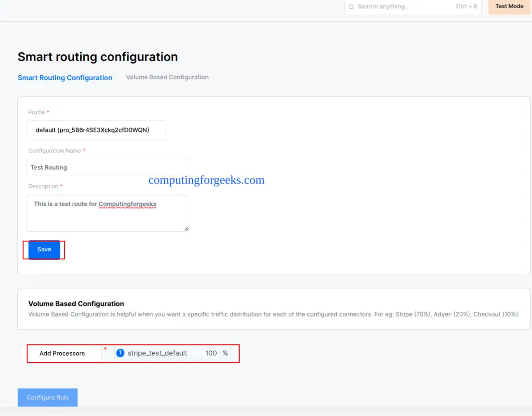Click the resize grip on the Description box

186,228
